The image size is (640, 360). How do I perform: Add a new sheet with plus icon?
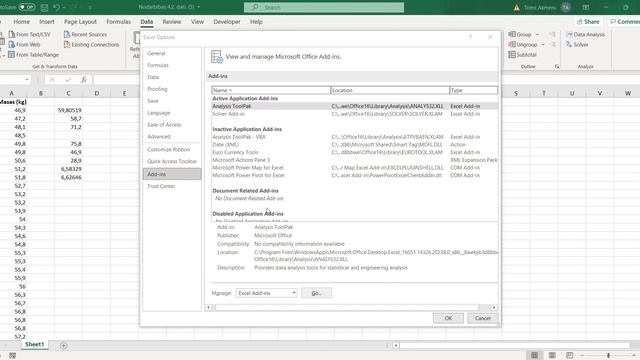pos(64,345)
